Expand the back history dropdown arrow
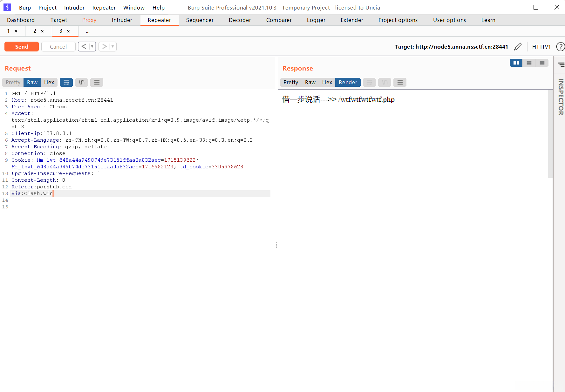The width and height of the screenshot is (565, 392). tap(92, 47)
